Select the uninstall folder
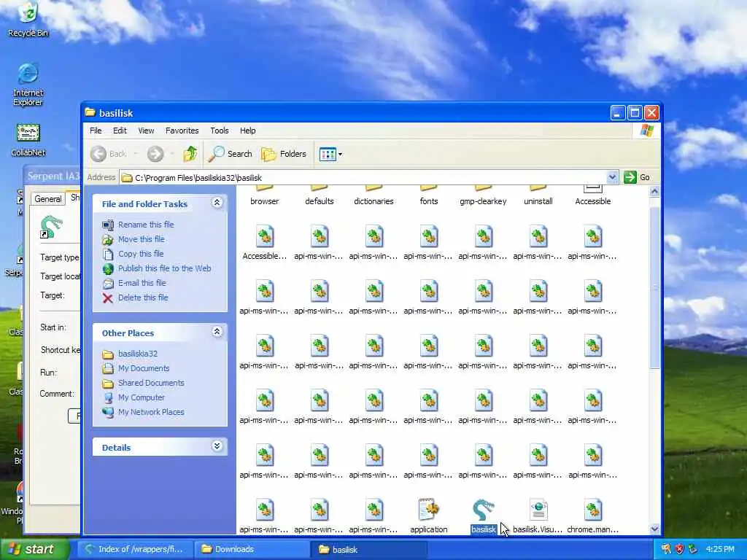The image size is (747, 560). tap(538, 197)
